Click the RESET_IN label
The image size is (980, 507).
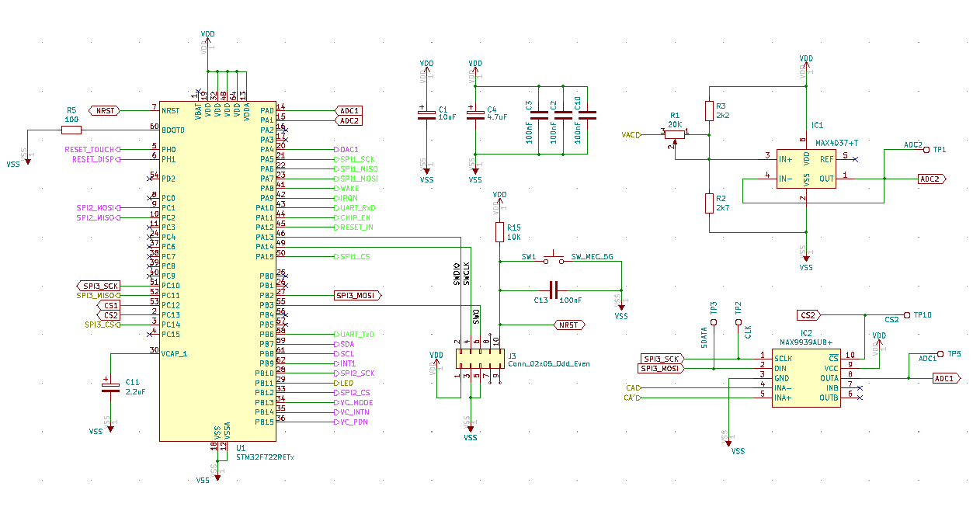[354, 227]
